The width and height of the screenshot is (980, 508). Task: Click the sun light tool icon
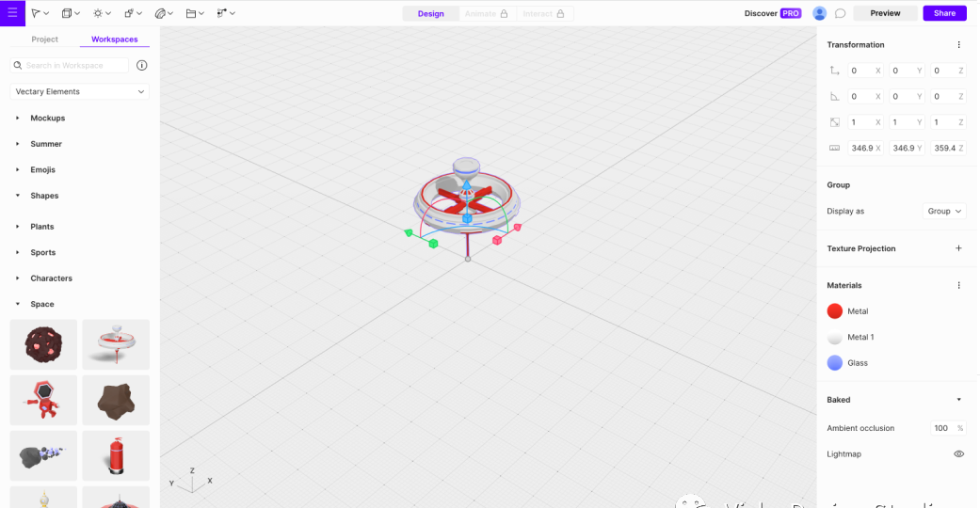point(98,13)
